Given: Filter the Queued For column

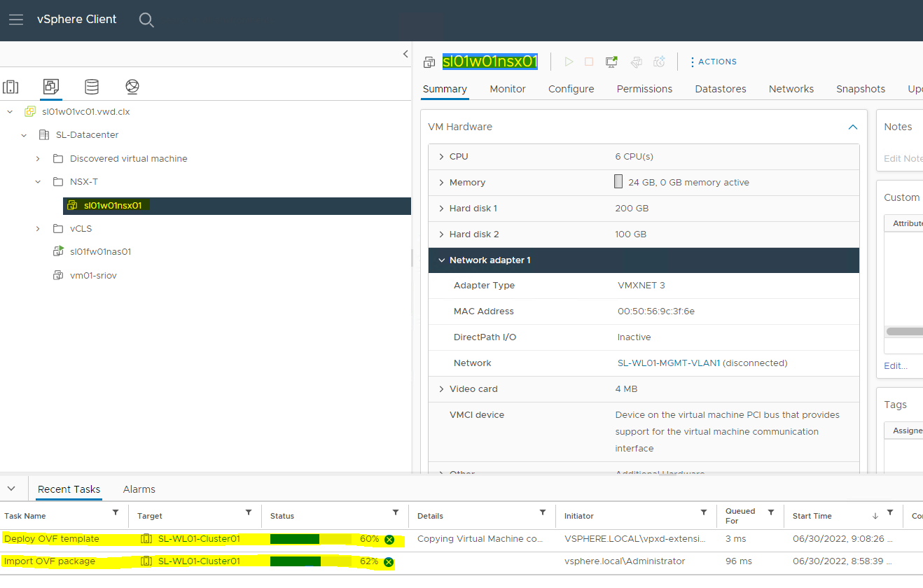Looking at the screenshot, I should pos(771,512).
